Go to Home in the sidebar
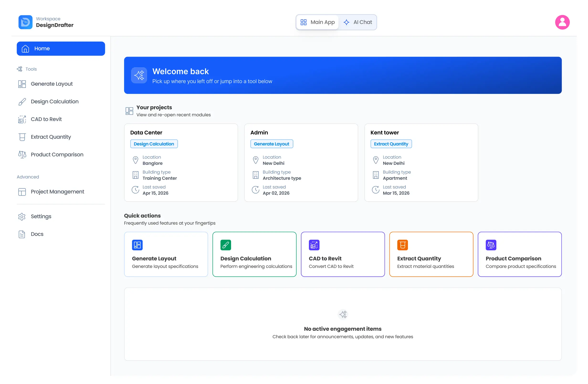The width and height of the screenshot is (588, 384). [x=61, y=49]
